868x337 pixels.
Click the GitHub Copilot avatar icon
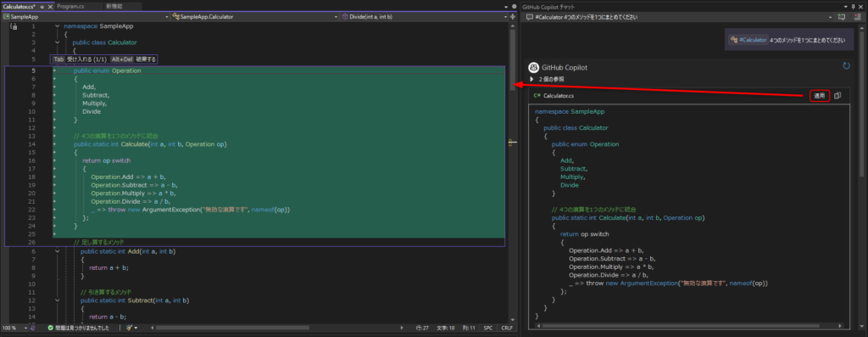(534, 67)
